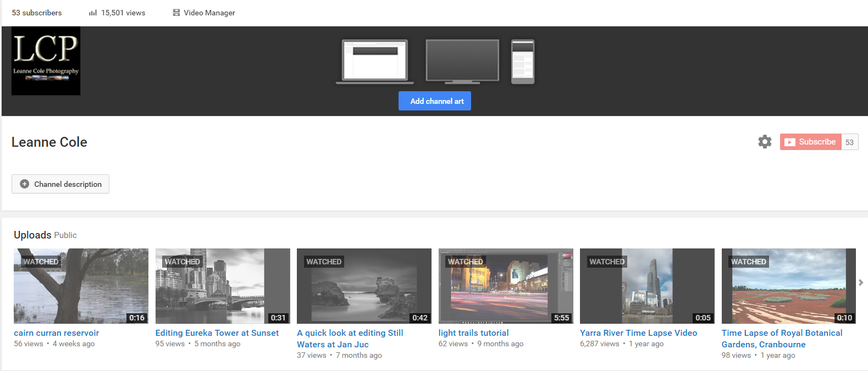Image resolution: width=868 pixels, height=371 pixels.
Task: Click the plus icon beside Channel description
Action: click(x=24, y=184)
